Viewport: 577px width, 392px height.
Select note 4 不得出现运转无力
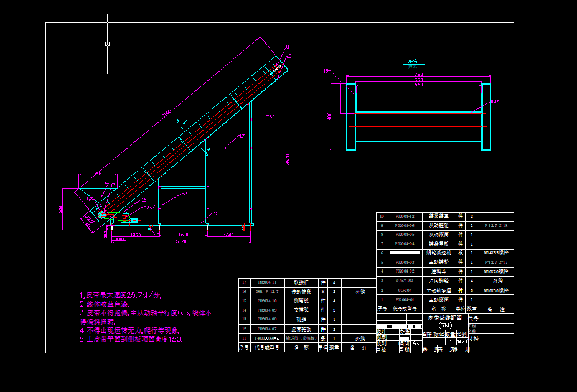click(x=129, y=330)
